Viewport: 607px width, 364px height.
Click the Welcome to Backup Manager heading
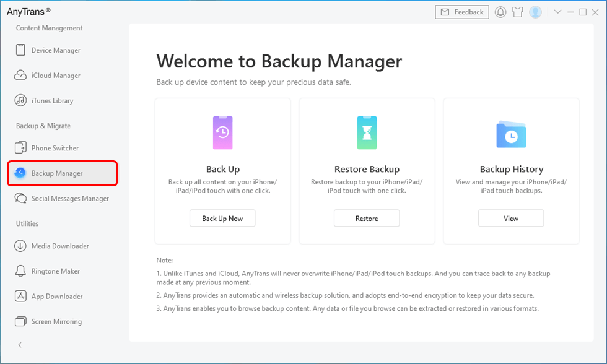[279, 61]
